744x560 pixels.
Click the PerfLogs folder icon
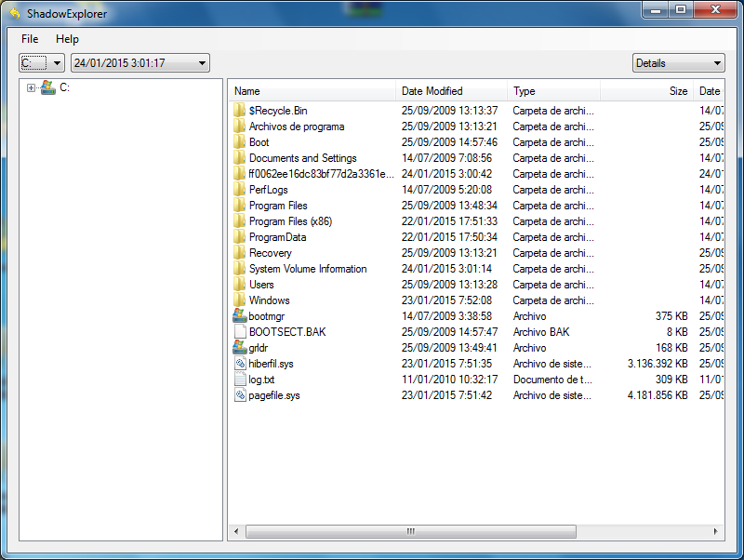tap(239, 190)
